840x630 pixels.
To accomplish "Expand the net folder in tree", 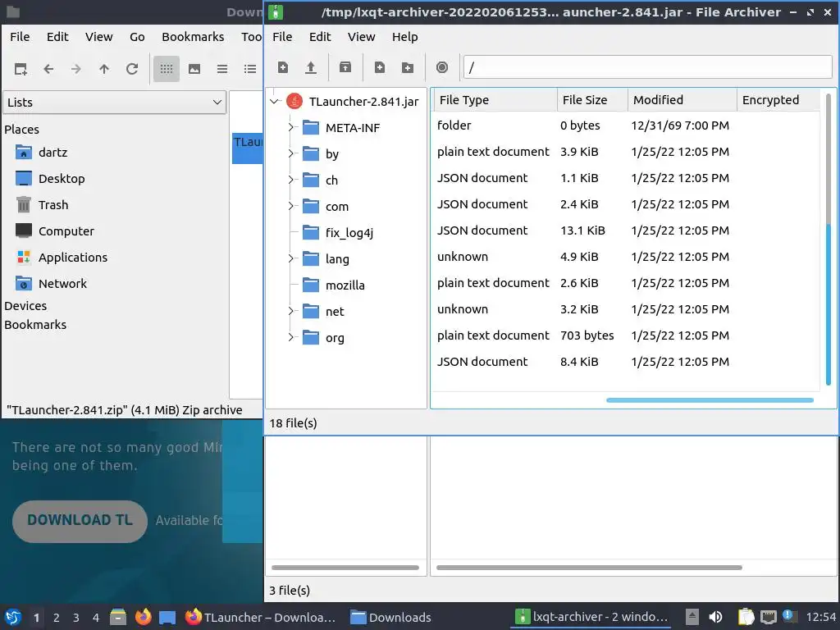I will (291, 311).
